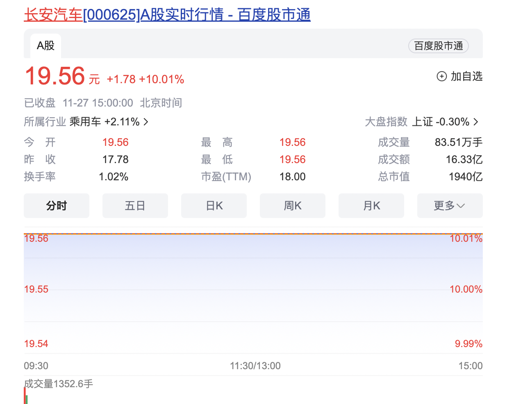Click the 市盈(TTM) value 18.00
This screenshot has width=532, height=404.
point(293,177)
